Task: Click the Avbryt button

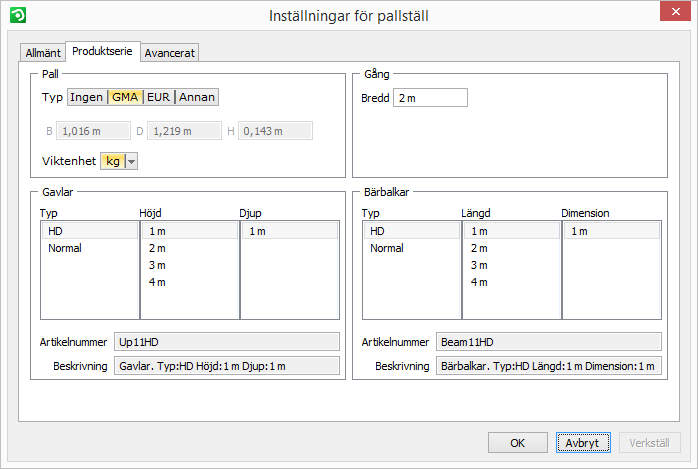Action: [582, 442]
